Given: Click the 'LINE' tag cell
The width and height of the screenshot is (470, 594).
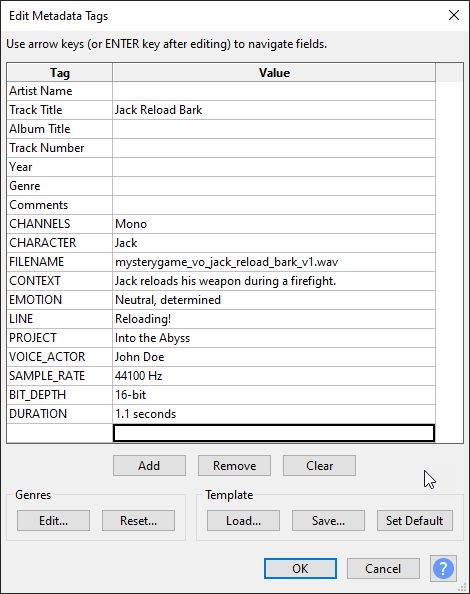Looking at the screenshot, I should click(59, 319).
